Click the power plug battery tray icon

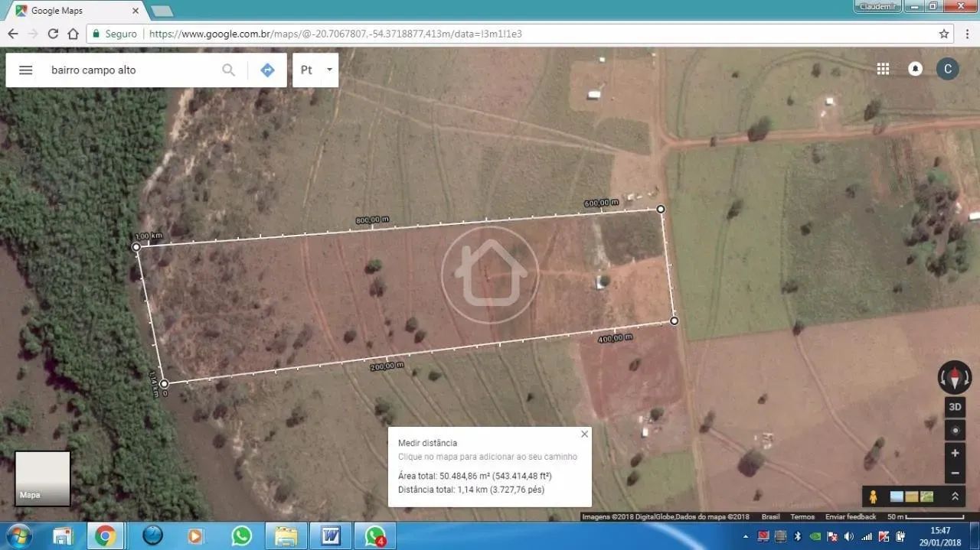(x=900, y=536)
